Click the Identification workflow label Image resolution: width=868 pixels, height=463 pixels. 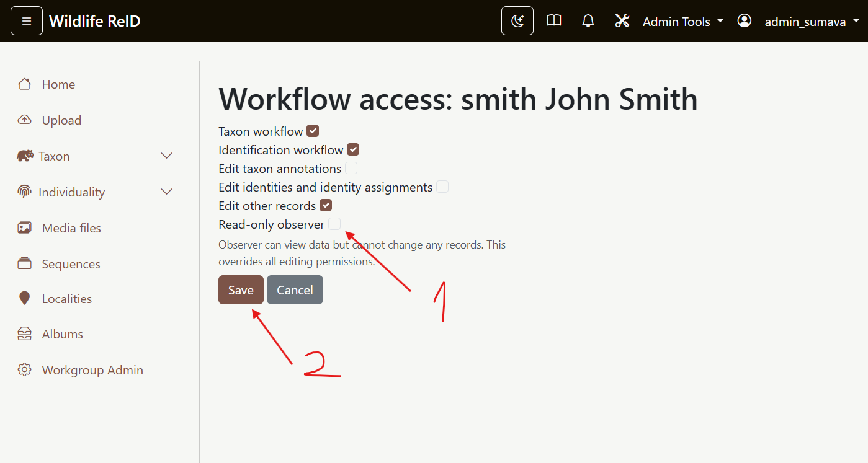pos(281,150)
